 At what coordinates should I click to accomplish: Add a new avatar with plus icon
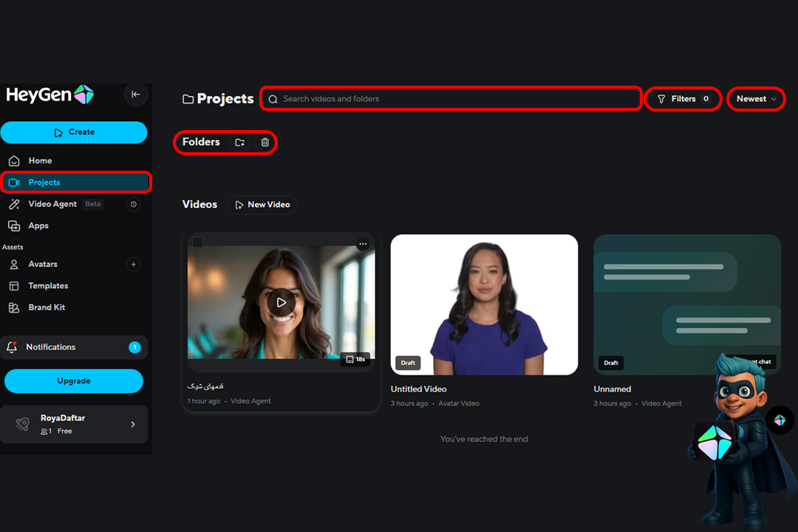[x=133, y=265]
